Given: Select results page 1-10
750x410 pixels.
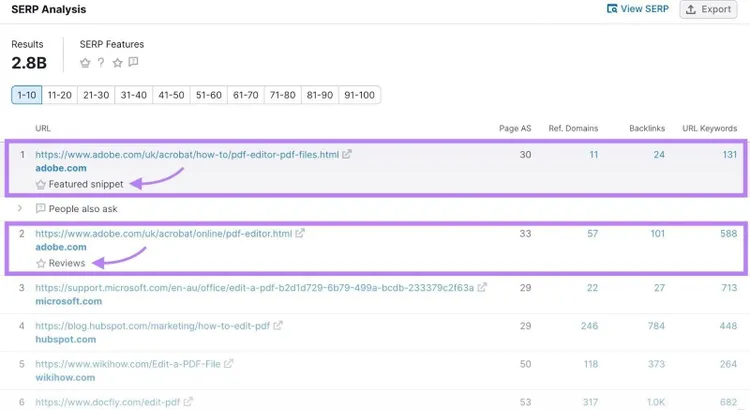Looking at the screenshot, I should 27,95.
